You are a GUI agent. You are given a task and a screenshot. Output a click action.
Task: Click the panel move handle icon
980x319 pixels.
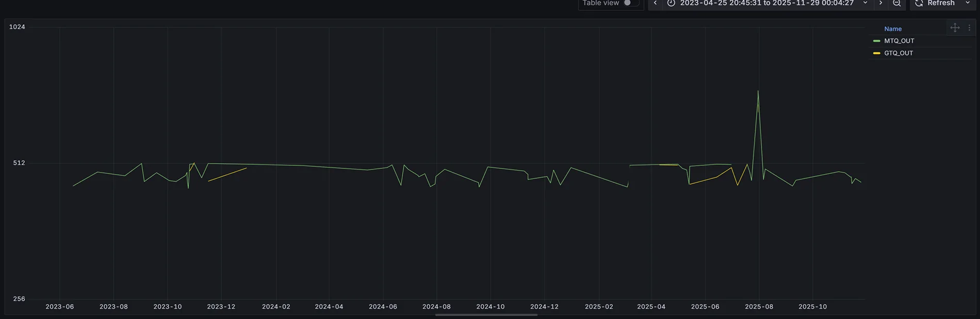point(955,28)
